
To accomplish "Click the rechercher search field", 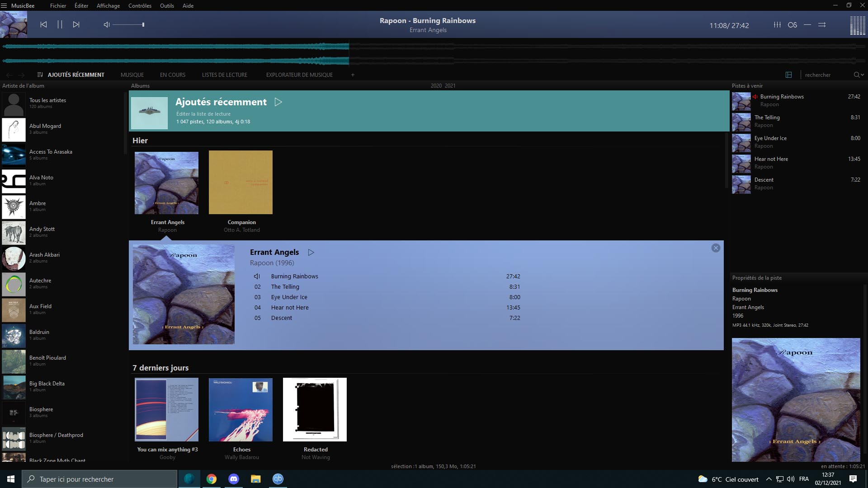I will pyautogui.click(x=827, y=75).
